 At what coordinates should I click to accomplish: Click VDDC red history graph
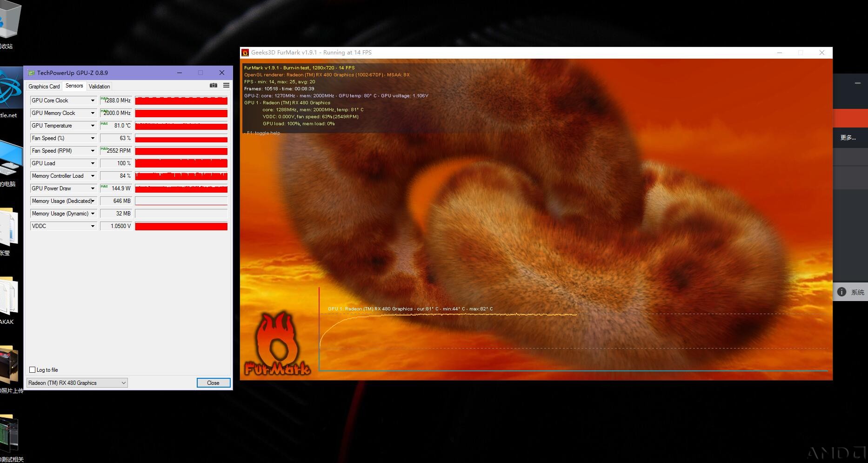(x=181, y=226)
